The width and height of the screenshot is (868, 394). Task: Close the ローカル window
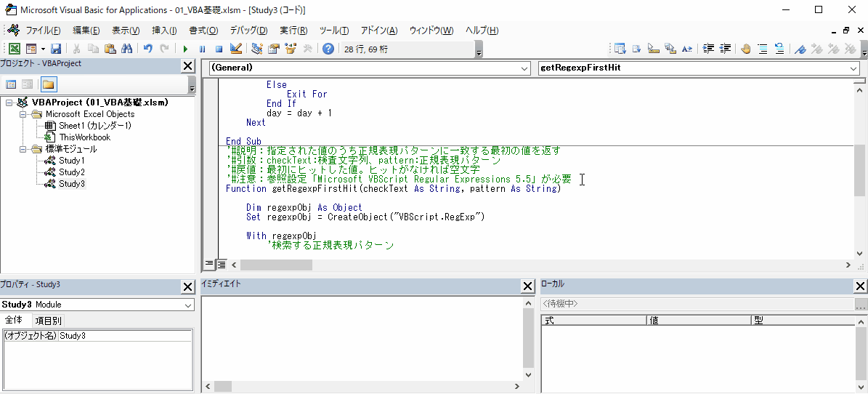click(x=861, y=286)
